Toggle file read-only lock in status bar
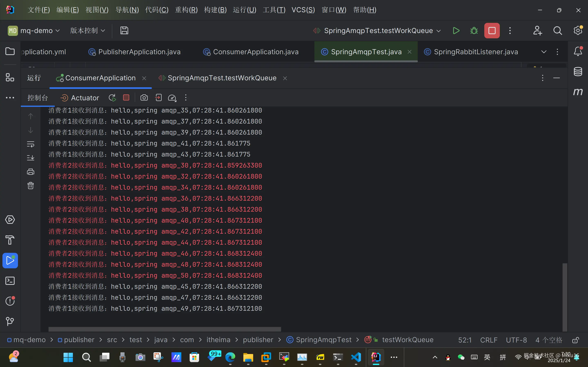This screenshot has height=367, width=588. [576, 340]
